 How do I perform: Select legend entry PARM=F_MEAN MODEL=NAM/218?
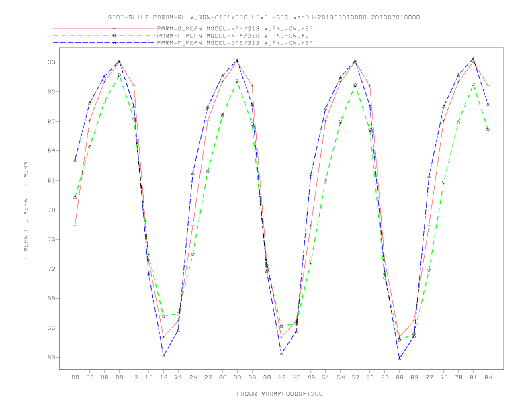click(234, 36)
